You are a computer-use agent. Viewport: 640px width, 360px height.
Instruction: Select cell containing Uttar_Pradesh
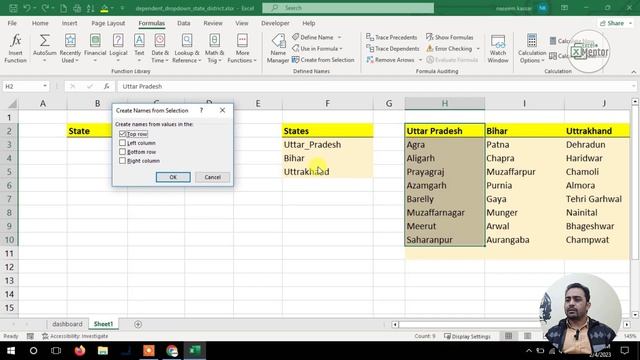point(327,144)
